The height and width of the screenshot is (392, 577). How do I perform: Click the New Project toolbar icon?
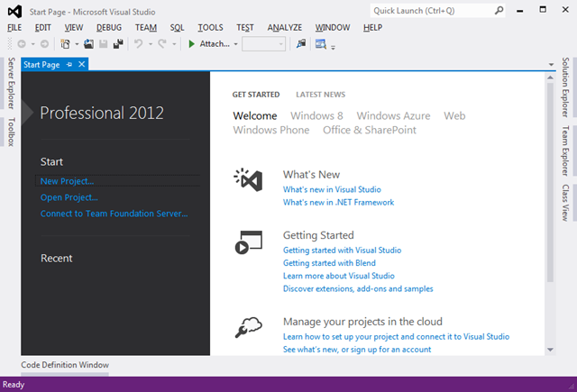66,44
